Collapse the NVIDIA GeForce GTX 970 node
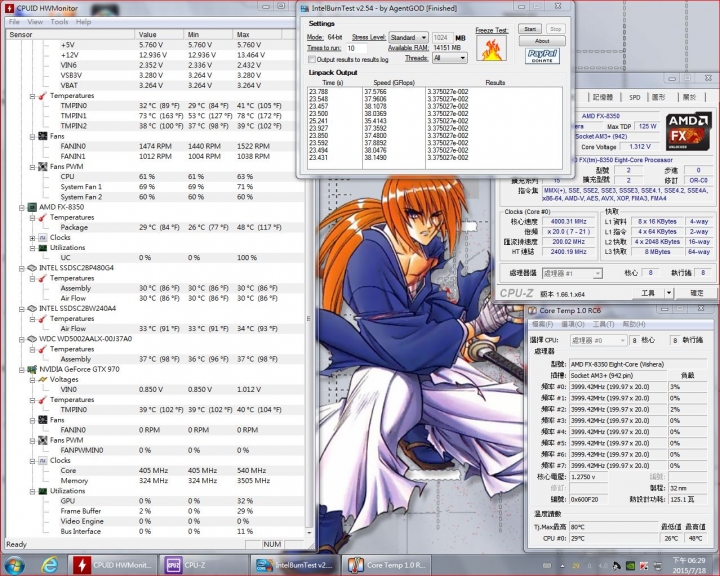720x576 pixels. click(x=22, y=370)
